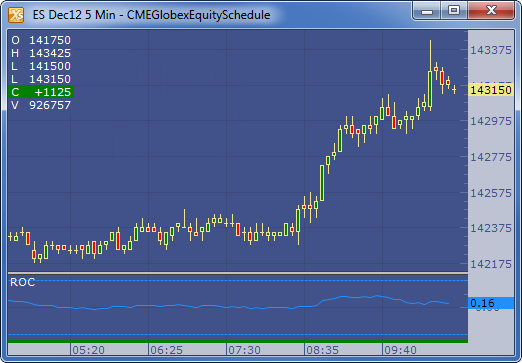Click the 142975 price axis label

pos(491,121)
